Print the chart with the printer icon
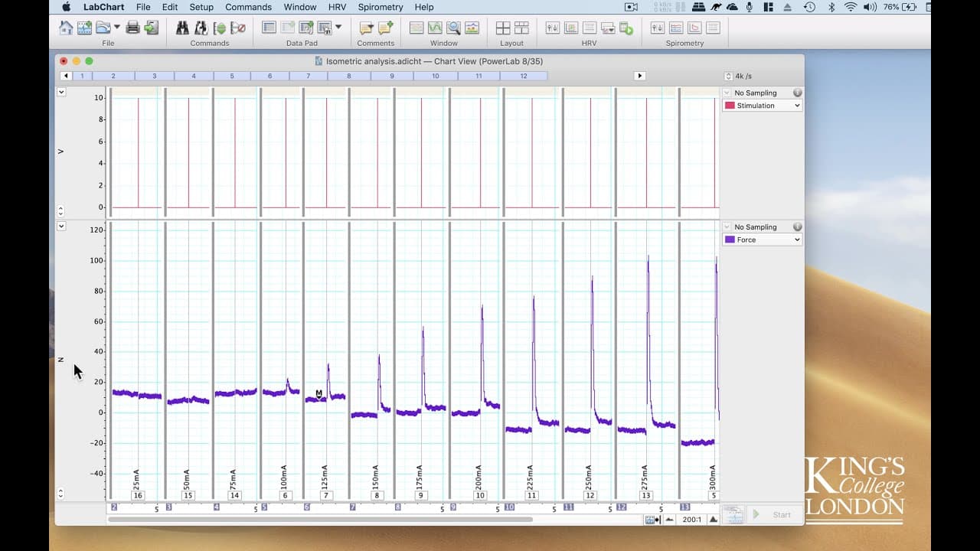The width and height of the screenshot is (980, 551). click(x=132, y=28)
